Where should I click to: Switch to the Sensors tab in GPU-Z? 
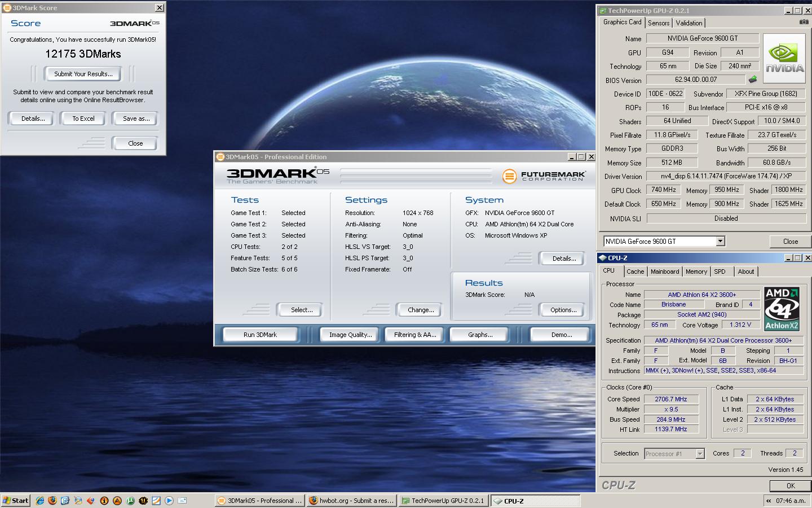coord(659,23)
